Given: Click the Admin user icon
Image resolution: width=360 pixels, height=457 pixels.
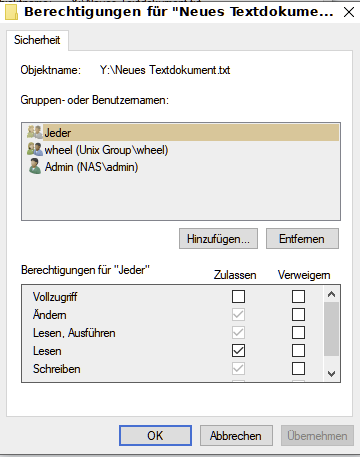Looking at the screenshot, I should click(35, 166).
